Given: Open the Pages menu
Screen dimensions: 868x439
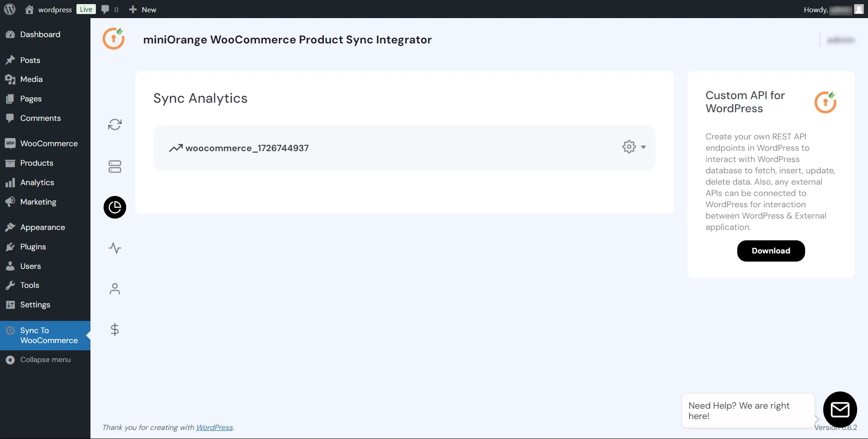Looking at the screenshot, I should click(x=45, y=99).
